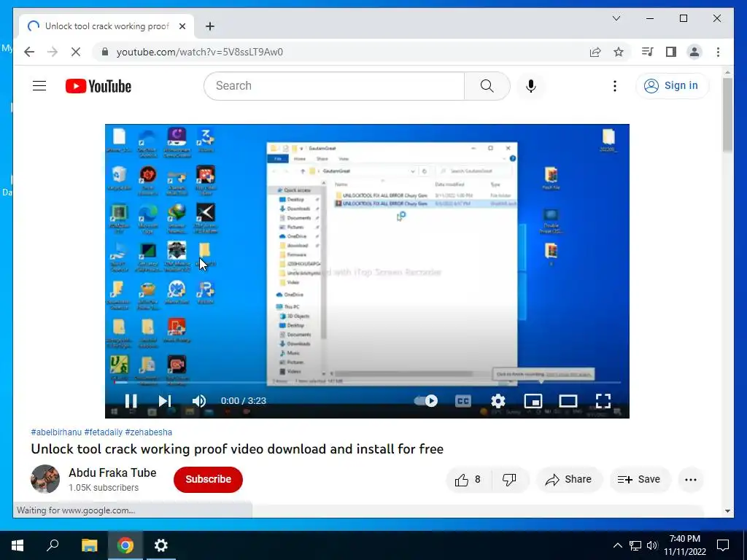Stop loading the page
Image resolution: width=747 pixels, height=560 pixels.
tap(76, 52)
